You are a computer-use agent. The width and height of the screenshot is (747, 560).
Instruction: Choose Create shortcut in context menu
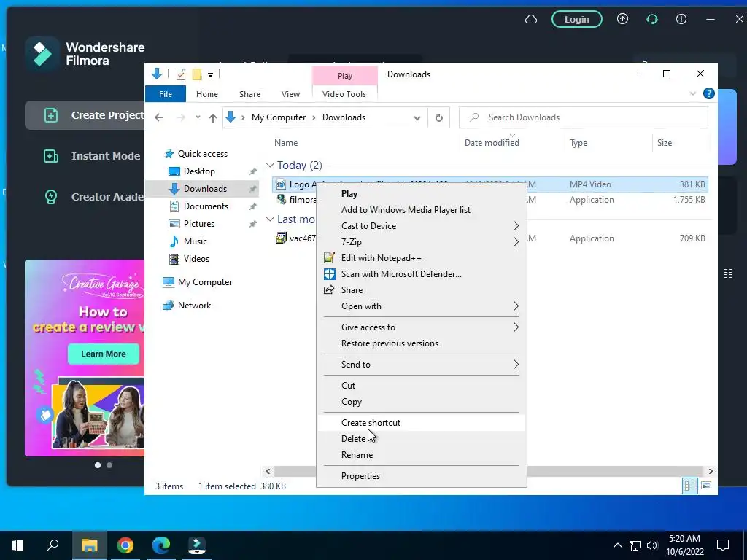click(422, 423)
